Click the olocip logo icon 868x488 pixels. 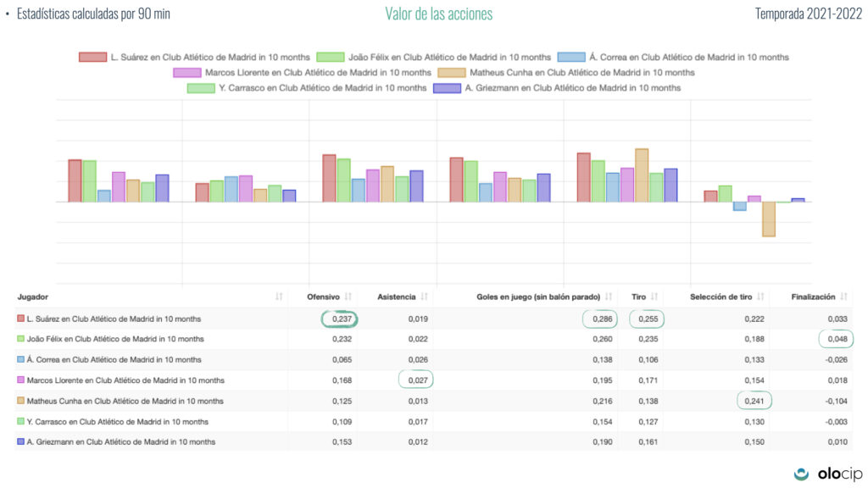click(x=801, y=473)
